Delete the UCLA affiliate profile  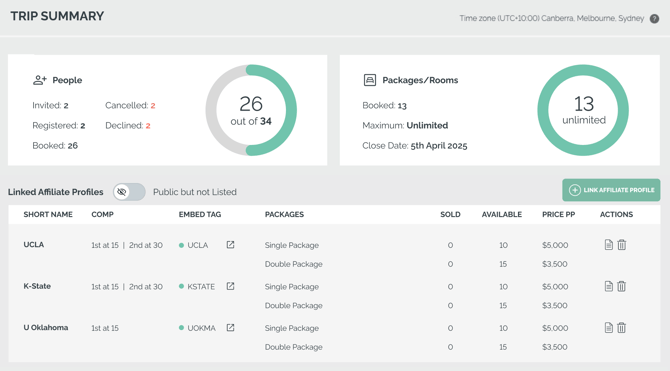point(622,245)
